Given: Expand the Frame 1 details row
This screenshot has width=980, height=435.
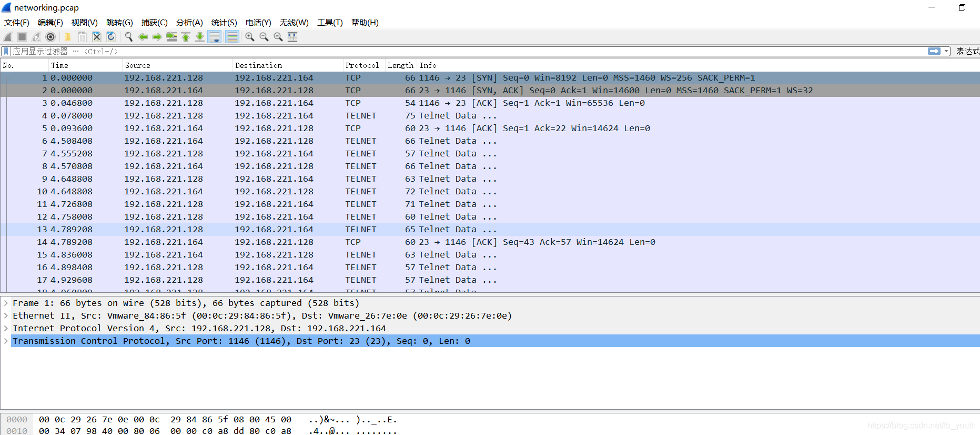Looking at the screenshot, I should click(x=6, y=303).
